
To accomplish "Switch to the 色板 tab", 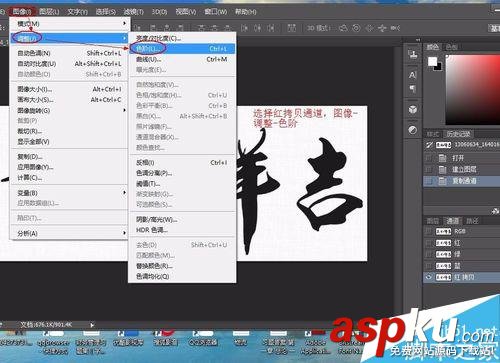I will click(452, 47).
